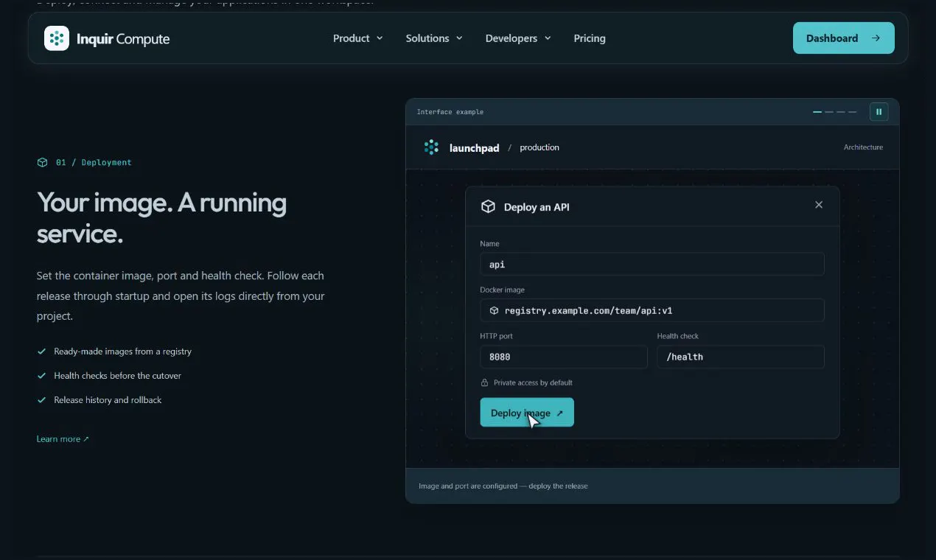This screenshot has width=936, height=560.
Task: Go to the Pricing page
Action: (x=590, y=38)
